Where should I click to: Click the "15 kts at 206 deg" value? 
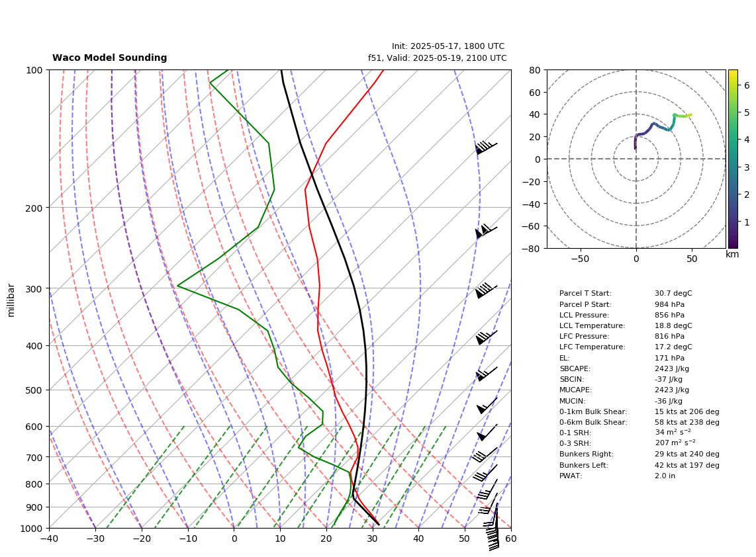pyautogui.click(x=687, y=411)
